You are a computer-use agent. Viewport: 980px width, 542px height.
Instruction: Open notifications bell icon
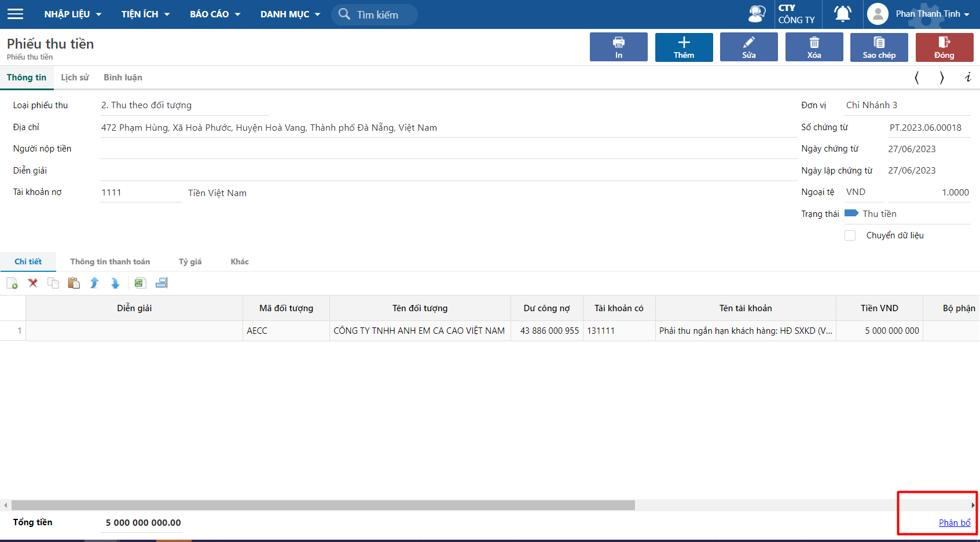[x=842, y=14]
